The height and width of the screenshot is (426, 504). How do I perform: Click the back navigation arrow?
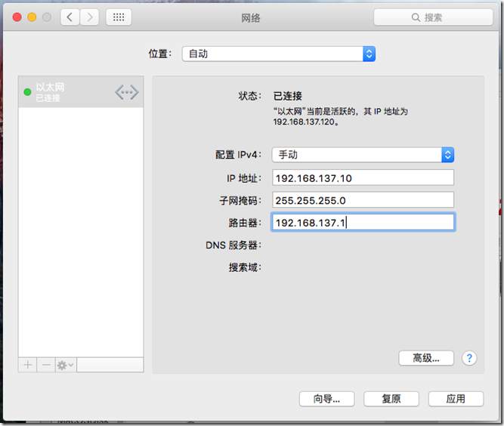tap(70, 17)
